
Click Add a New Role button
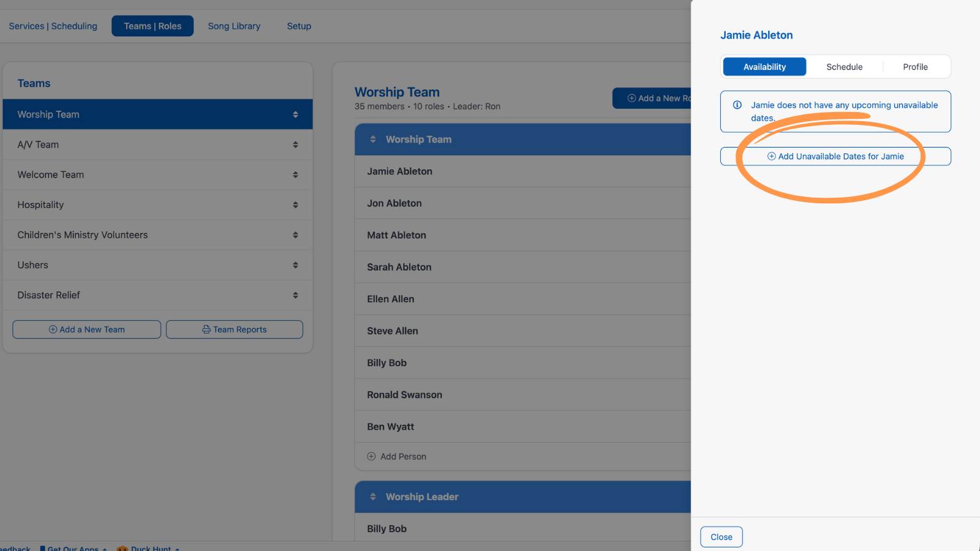click(x=652, y=98)
